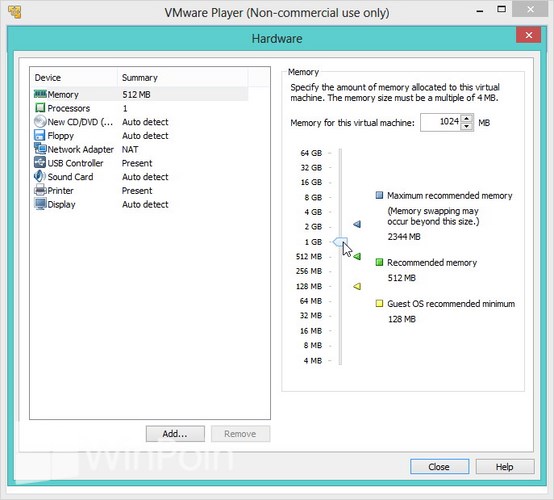Click the 4 MB slider scale label
554x500 pixels.
click(x=313, y=360)
